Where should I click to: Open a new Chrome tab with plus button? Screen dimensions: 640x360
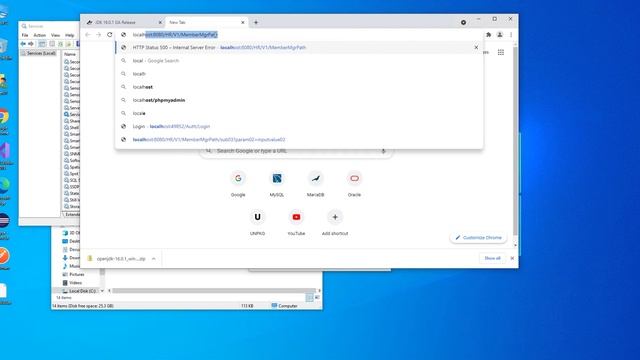(256, 22)
